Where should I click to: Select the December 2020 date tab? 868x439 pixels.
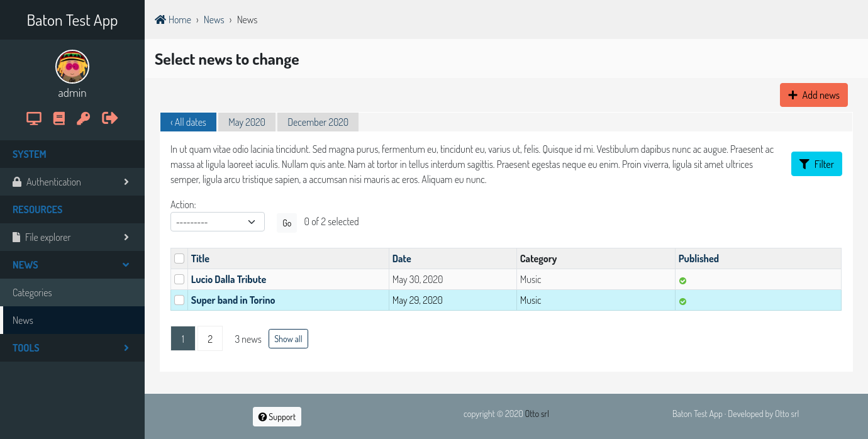(318, 122)
